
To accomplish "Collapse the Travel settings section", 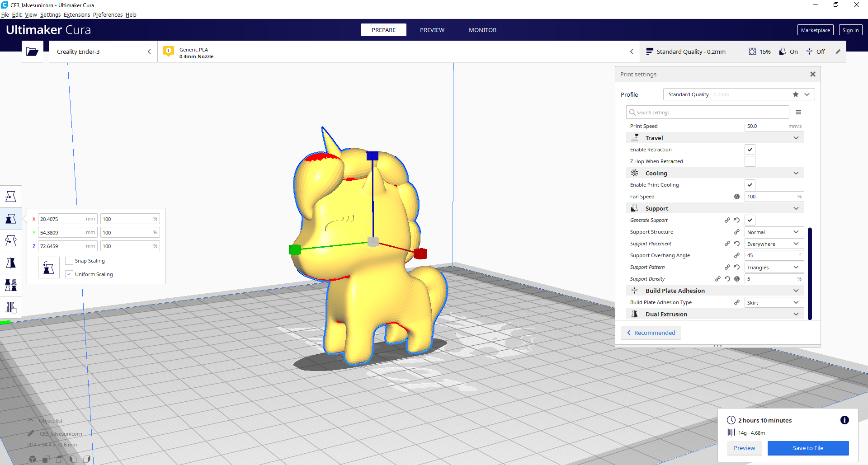I will click(x=715, y=138).
